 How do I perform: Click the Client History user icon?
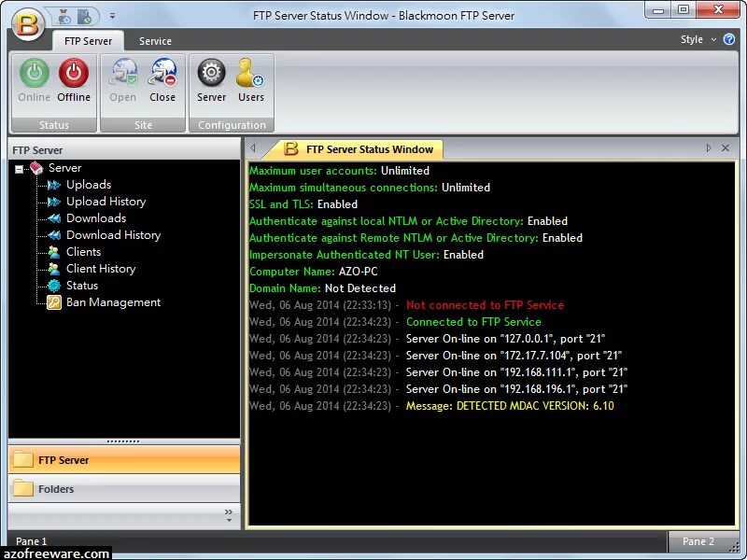[54, 269]
